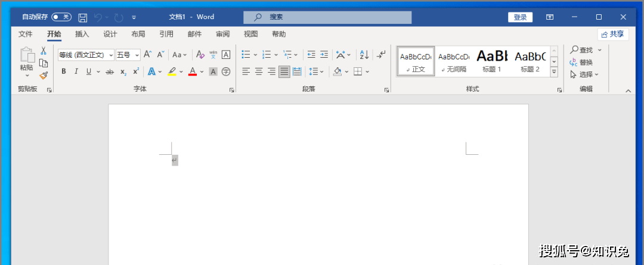The image size is (644, 265).
Task: Expand the styles gallery (more arrow)
Action: click(554, 72)
